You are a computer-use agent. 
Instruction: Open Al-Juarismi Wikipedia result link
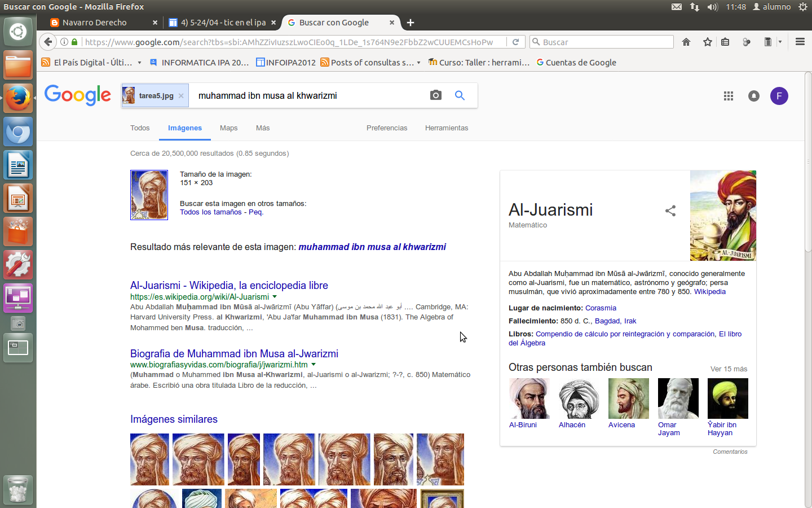[229, 286]
